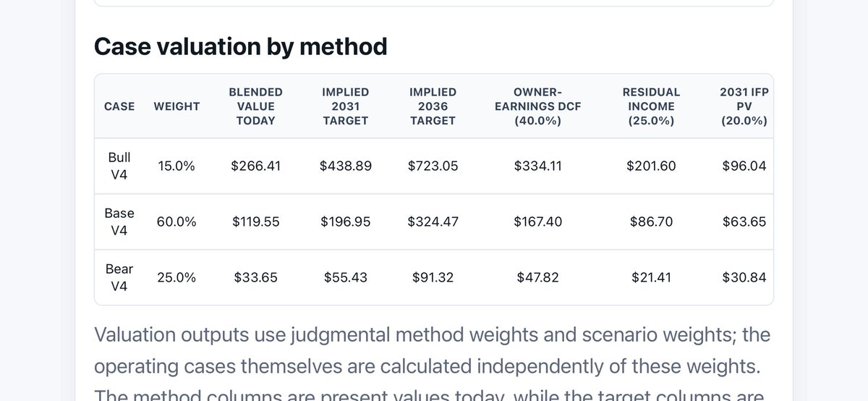The image size is (868, 401).
Task: Click the WEIGHT column header
Action: [176, 106]
